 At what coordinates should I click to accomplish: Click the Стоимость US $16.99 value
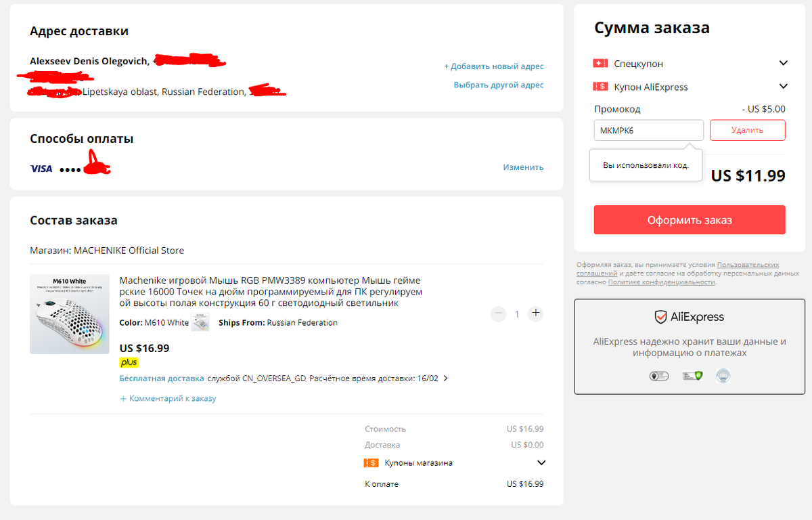[525, 429]
